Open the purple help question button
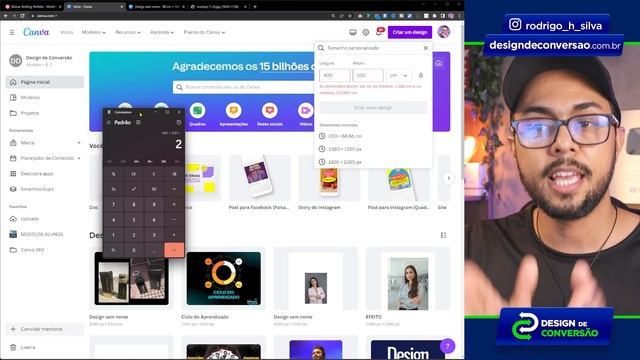The height and width of the screenshot is (360, 640). coord(447,346)
